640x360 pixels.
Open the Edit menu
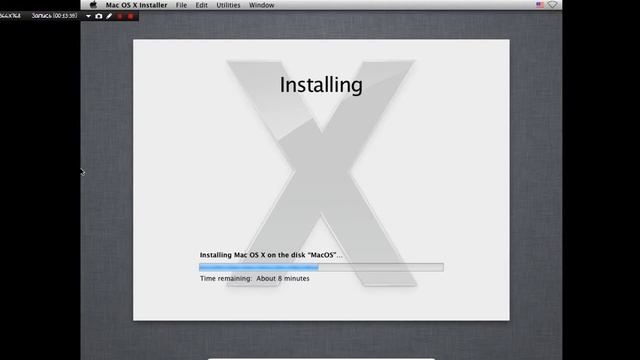[x=201, y=5]
